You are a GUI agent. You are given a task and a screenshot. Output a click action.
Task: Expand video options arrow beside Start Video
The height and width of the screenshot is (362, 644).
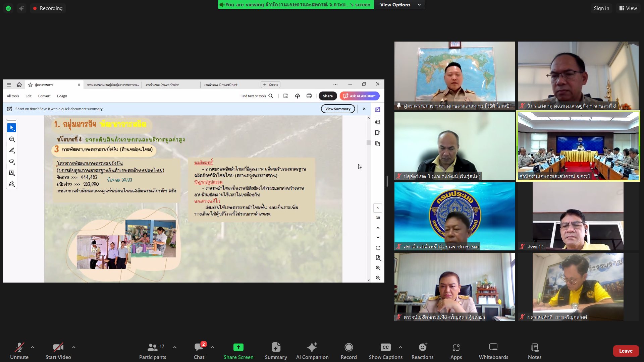[x=74, y=347]
